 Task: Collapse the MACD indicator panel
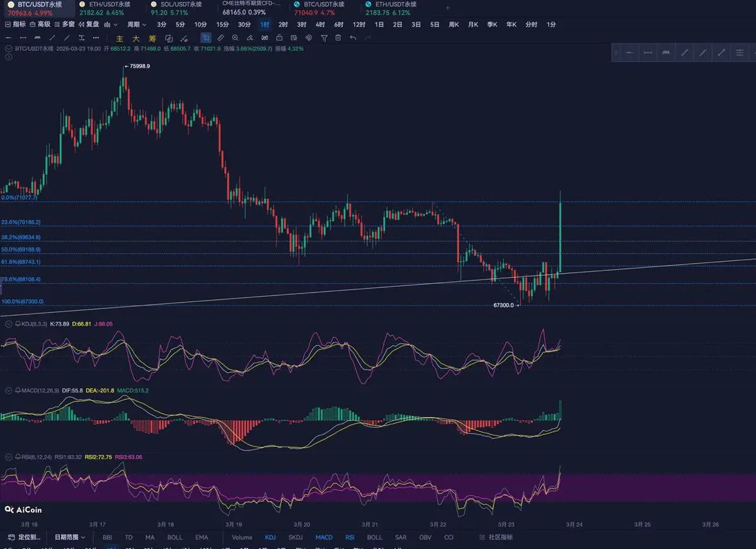(8, 391)
